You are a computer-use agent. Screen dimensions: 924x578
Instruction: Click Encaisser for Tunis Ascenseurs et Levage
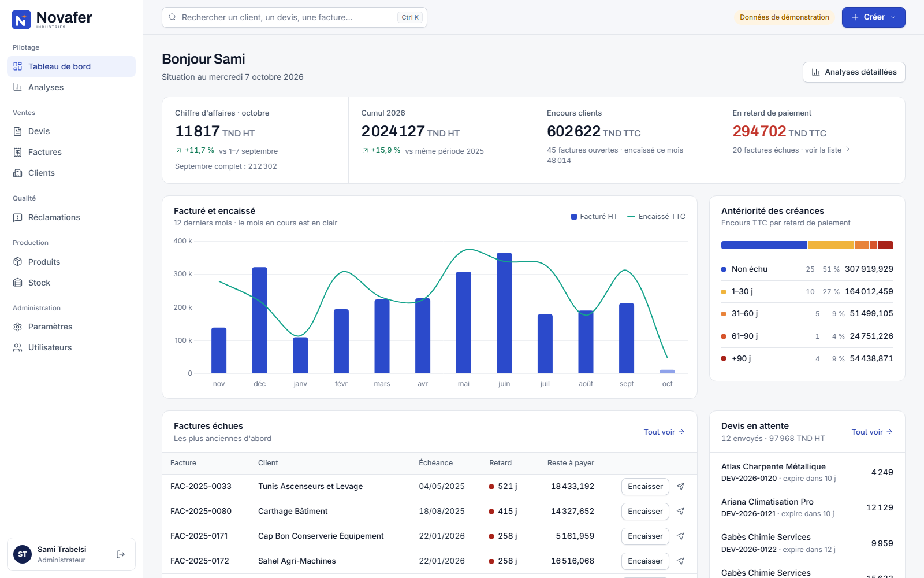pyautogui.click(x=645, y=487)
